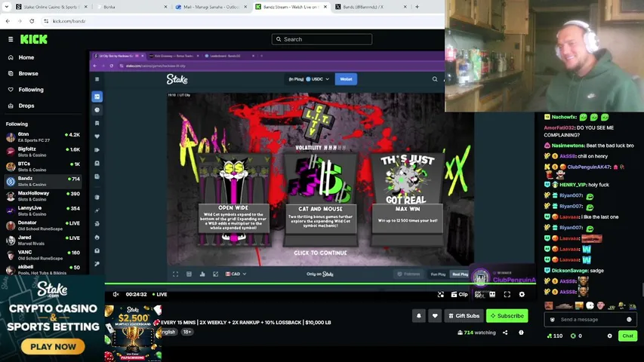Open VANC channel in Following list

[43, 256]
